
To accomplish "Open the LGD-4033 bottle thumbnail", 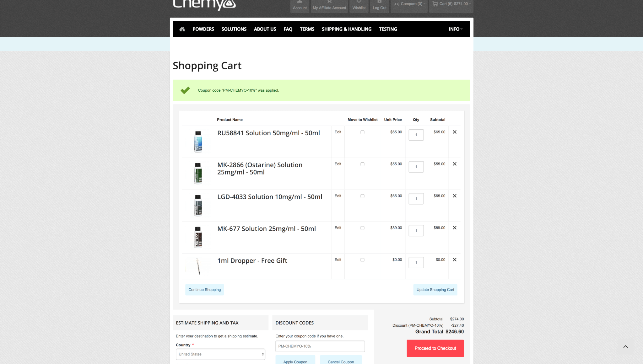I will click(x=198, y=206).
